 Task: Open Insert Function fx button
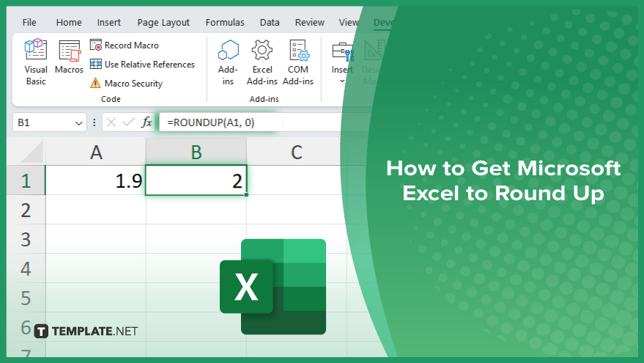[147, 122]
